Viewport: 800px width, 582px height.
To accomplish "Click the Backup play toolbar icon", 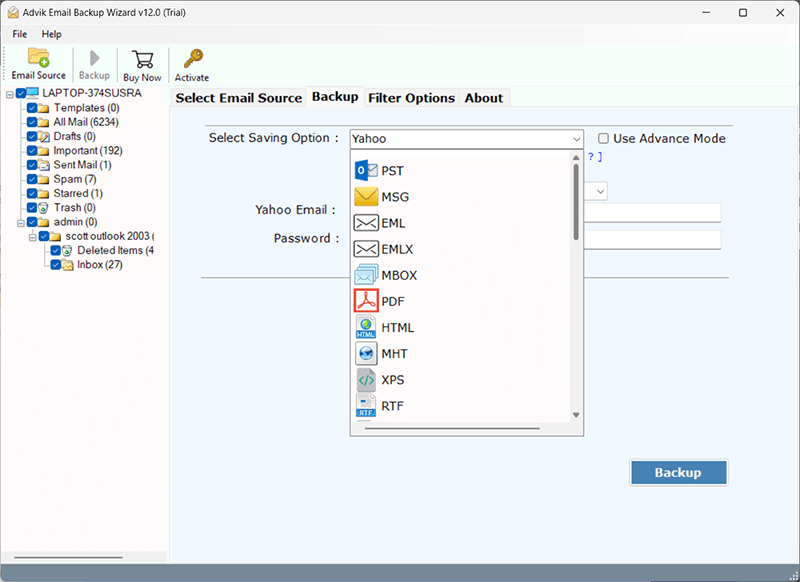I will 94,58.
